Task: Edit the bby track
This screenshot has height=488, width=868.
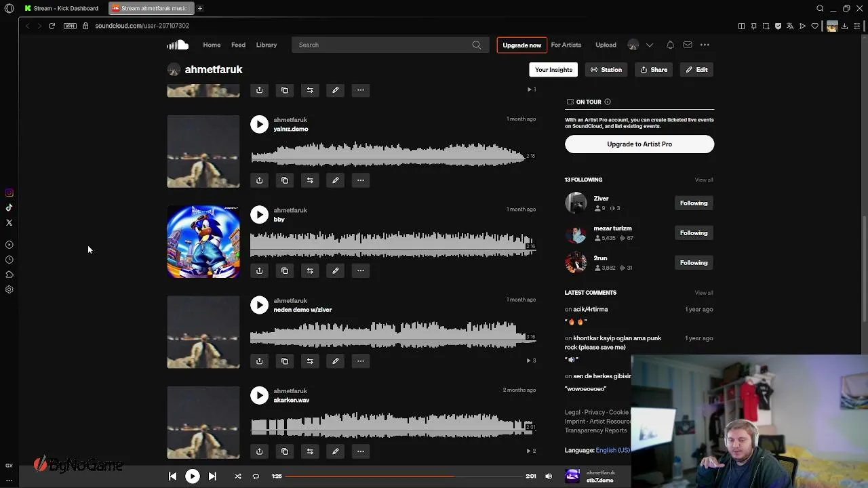Action: tap(335, 270)
